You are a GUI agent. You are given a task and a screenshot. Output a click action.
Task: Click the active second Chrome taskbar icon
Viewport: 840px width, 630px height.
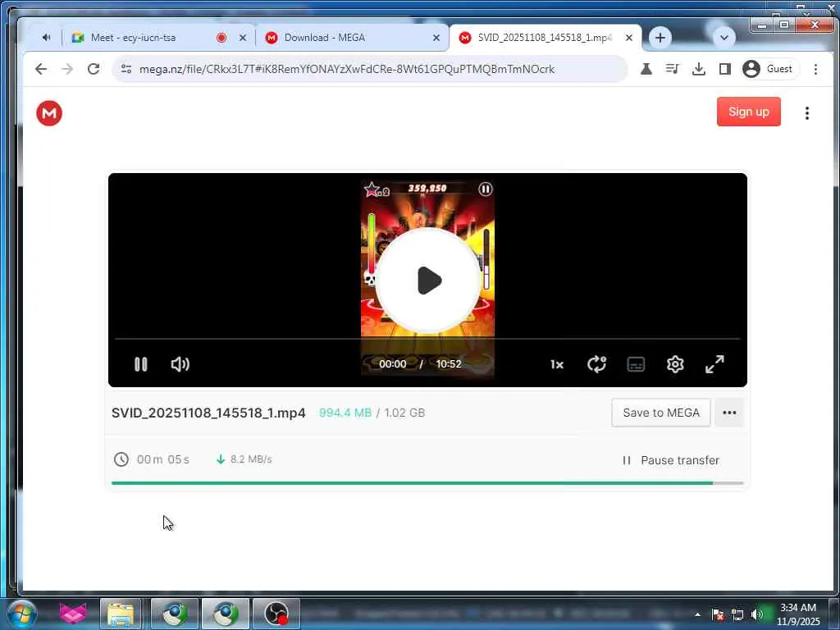(225, 614)
